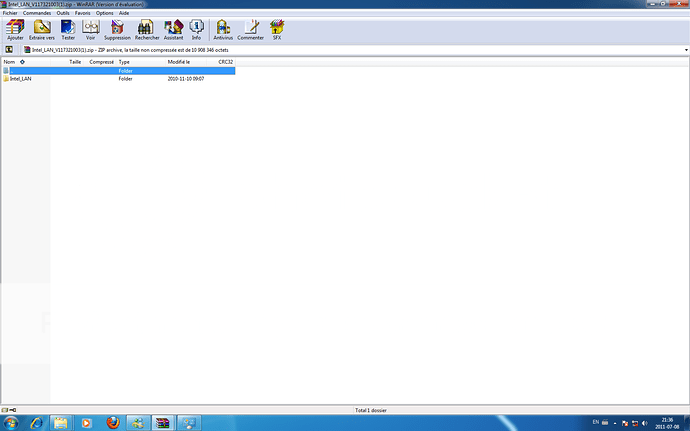Run Tester on the archive
Viewport: 690px width, 431px height.
click(68, 28)
